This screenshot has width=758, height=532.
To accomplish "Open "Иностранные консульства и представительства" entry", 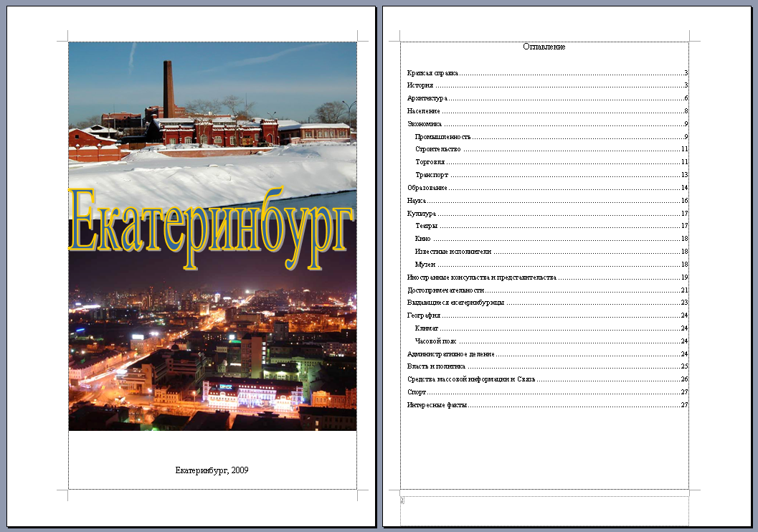I will 547,277.
